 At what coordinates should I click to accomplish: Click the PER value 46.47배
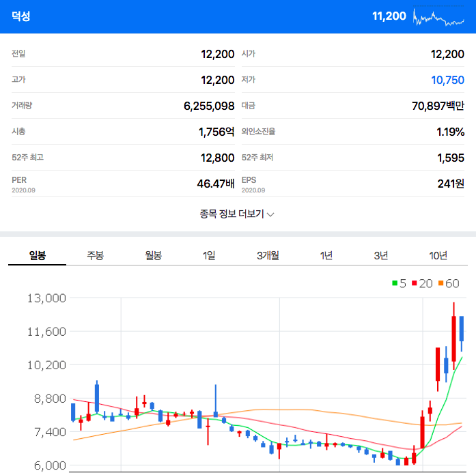click(x=216, y=184)
